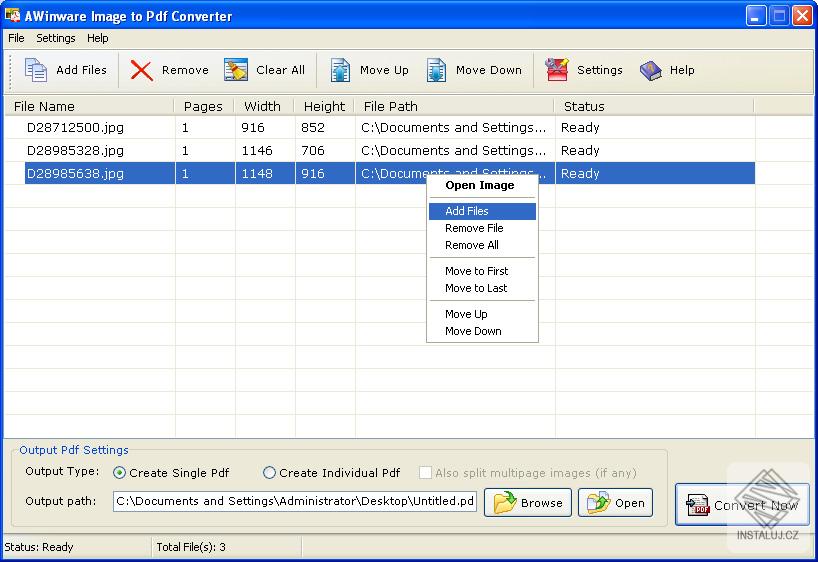This screenshot has height=562, width=818.
Task: Click the Pages column header
Action: pyautogui.click(x=203, y=106)
